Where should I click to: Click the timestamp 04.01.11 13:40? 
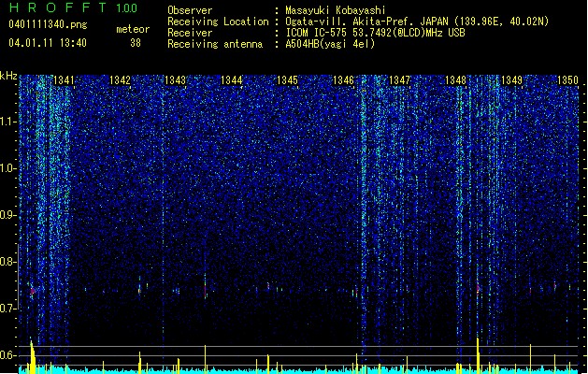pyautogui.click(x=48, y=43)
